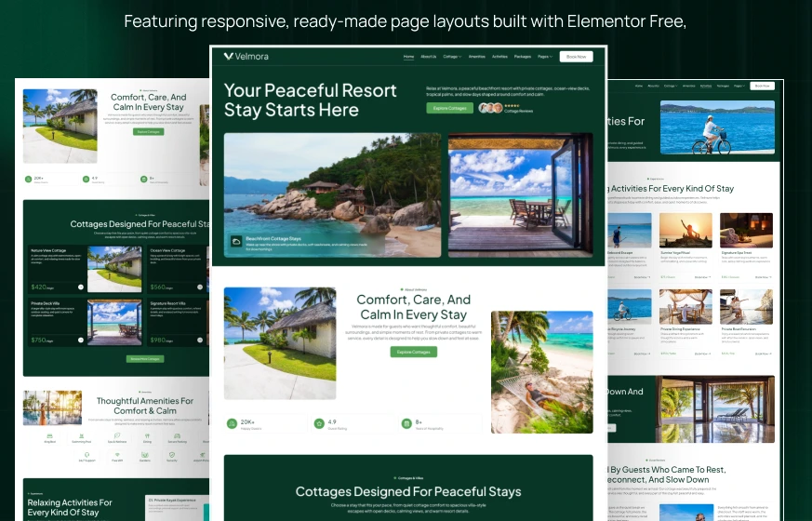Click the 20K+ guests icon in left page

click(29, 180)
